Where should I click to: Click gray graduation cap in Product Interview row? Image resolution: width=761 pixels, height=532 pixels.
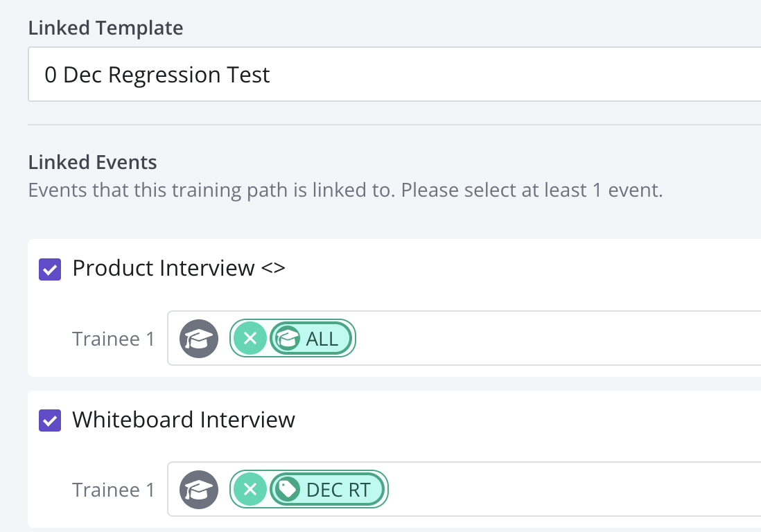pyautogui.click(x=199, y=339)
